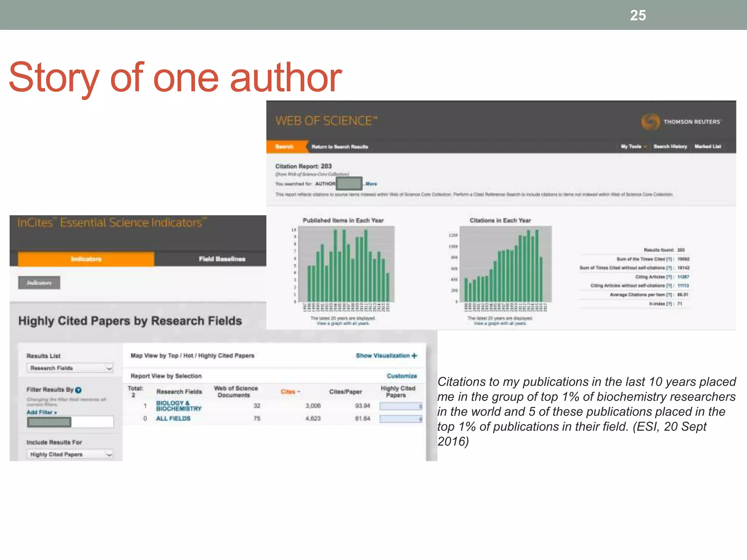Select the Indicators tab in InCites
747x560 pixels.
86,259
